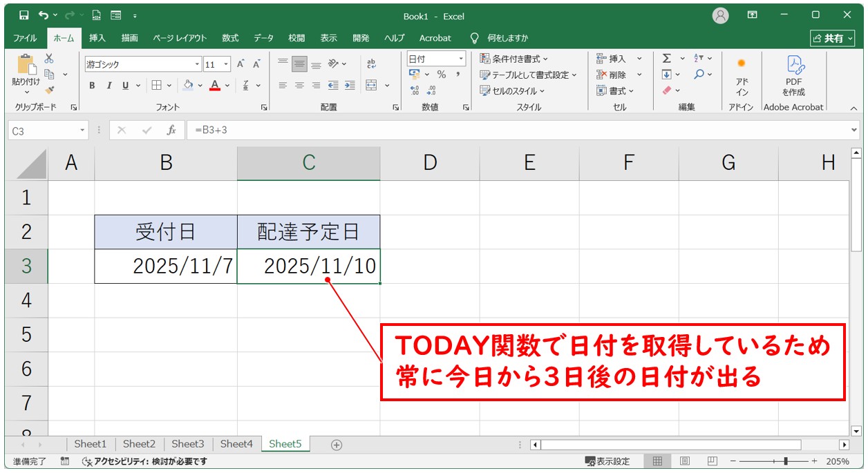Toggle bold formatting with the B icon
This screenshot has height=473, width=868.
tap(93, 86)
